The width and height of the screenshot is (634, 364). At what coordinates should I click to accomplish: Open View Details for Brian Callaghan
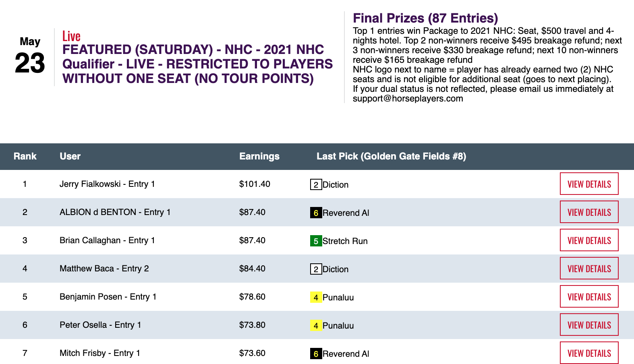[589, 240]
